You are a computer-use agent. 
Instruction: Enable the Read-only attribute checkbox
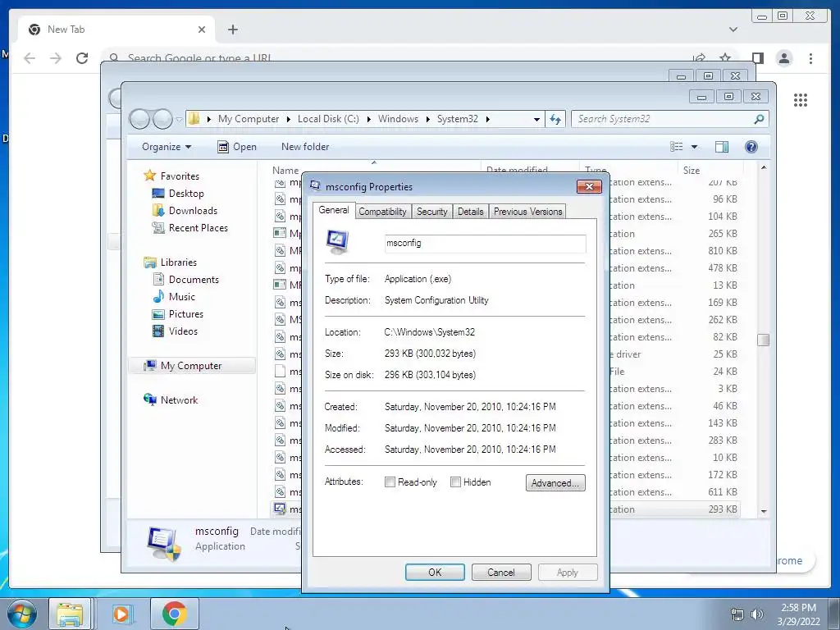click(390, 482)
